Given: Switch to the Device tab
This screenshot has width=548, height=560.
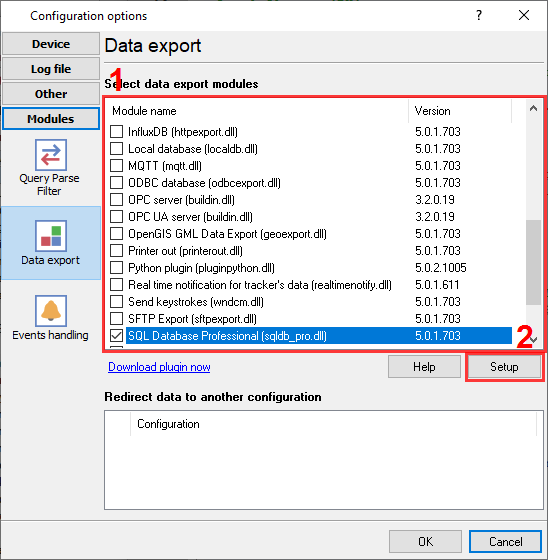Looking at the screenshot, I should pos(51,44).
